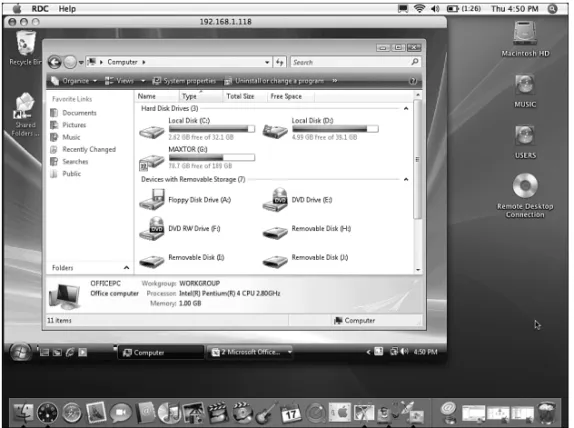Image resolution: width=574 pixels, height=428 pixels.
Task: Sort by the Total Size column header
Action: point(244,96)
